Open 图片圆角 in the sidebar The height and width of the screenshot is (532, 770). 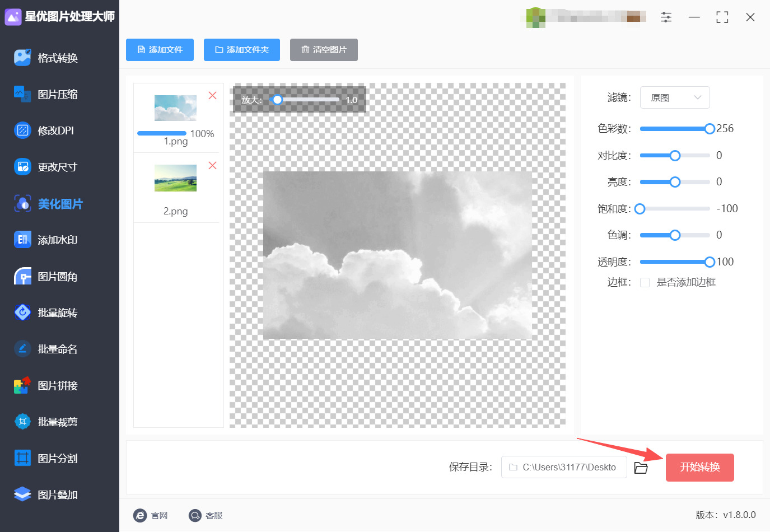pos(58,276)
